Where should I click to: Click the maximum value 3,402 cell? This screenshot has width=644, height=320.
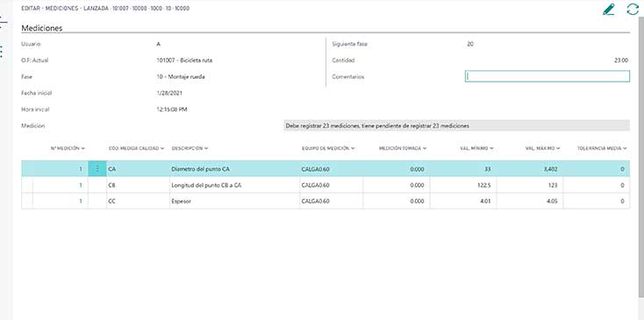point(529,168)
